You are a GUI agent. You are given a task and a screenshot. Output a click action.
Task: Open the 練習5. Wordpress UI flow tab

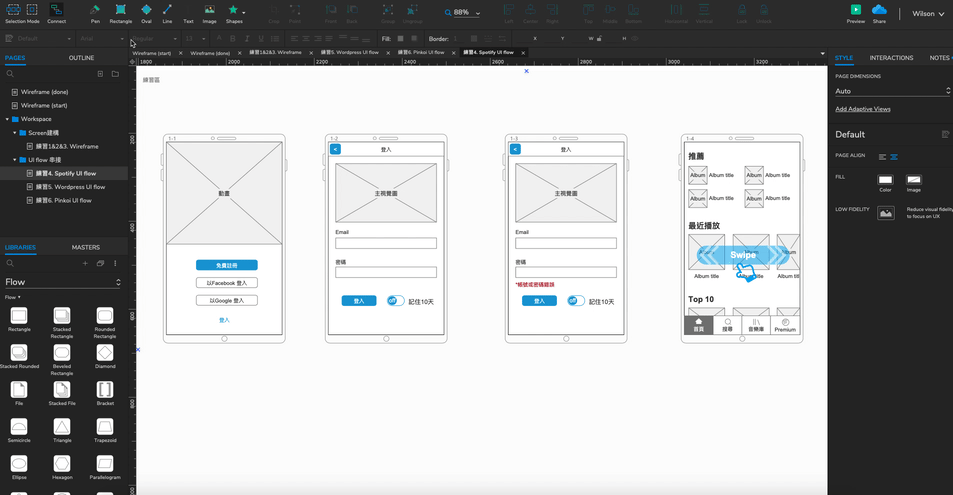coord(350,52)
